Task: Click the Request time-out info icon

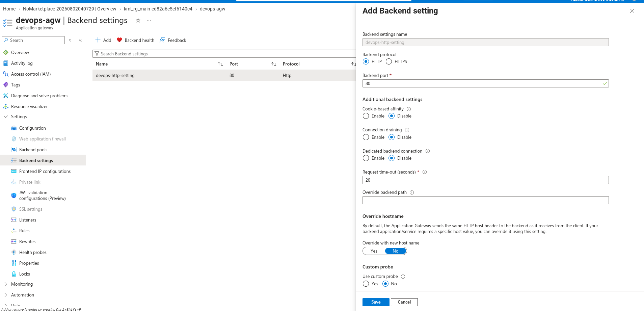Action: tap(425, 172)
